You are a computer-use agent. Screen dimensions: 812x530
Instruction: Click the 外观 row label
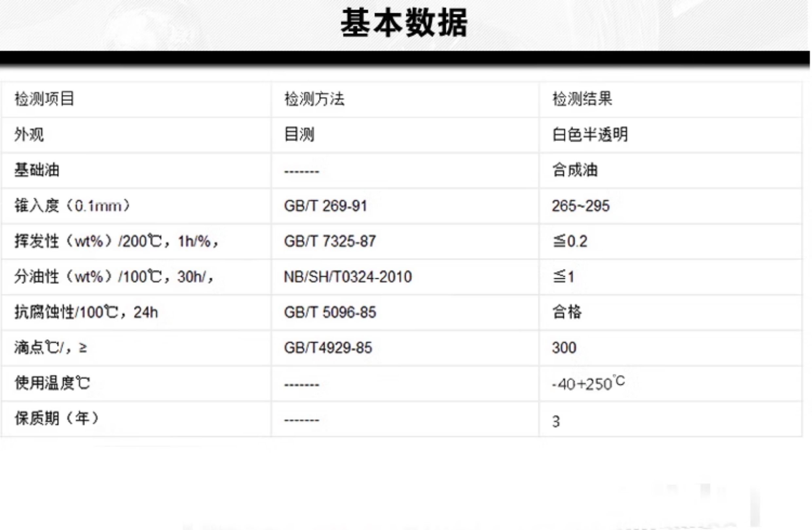click(x=29, y=135)
